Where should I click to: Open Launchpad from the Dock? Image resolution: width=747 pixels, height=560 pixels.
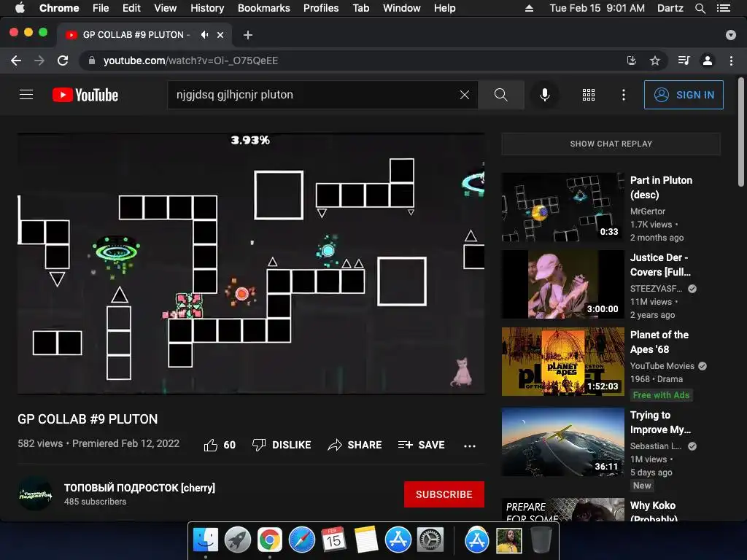tap(237, 540)
